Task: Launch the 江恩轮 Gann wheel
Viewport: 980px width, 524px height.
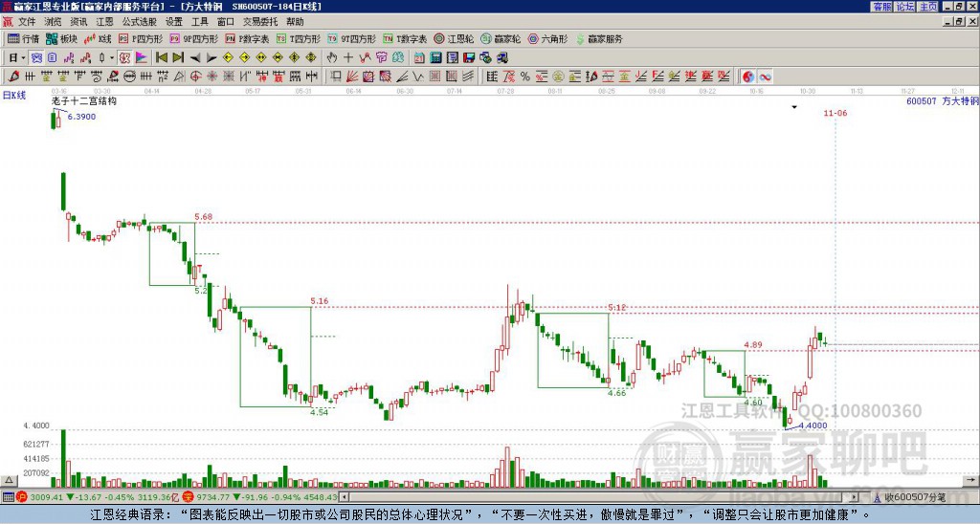Action: click(453, 38)
